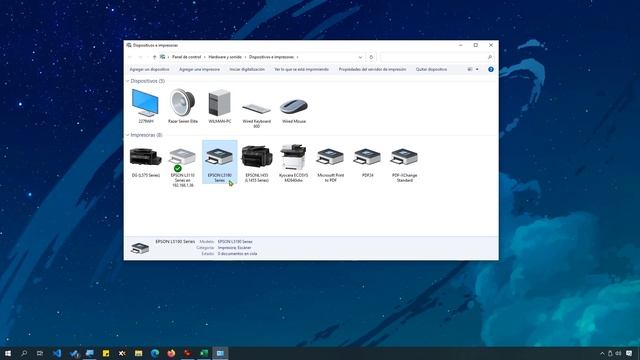Select the PDF-XChange Standard printer
This screenshot has height=360, width=640.
coord(404,157)
